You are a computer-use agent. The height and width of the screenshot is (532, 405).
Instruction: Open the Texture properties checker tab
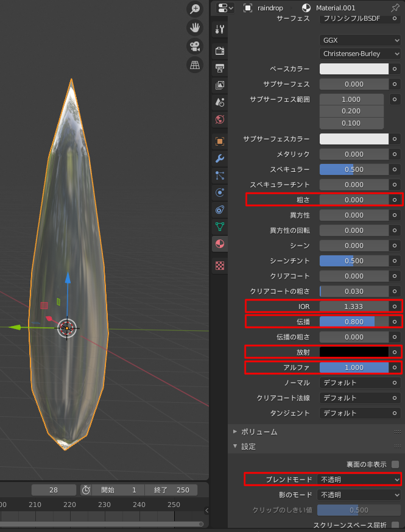pos(220,266)
